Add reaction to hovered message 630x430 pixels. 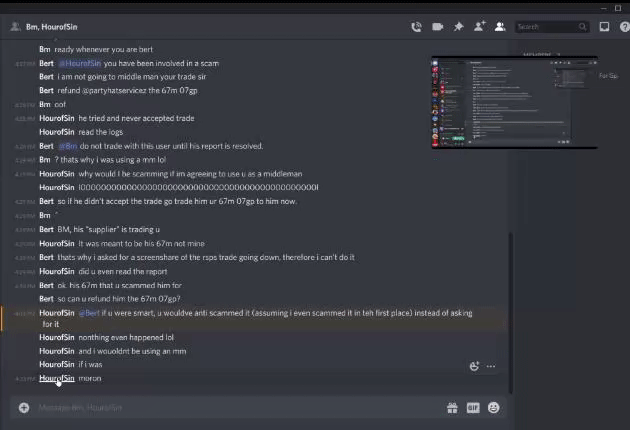pyautogui.click(x=474, y=366)
